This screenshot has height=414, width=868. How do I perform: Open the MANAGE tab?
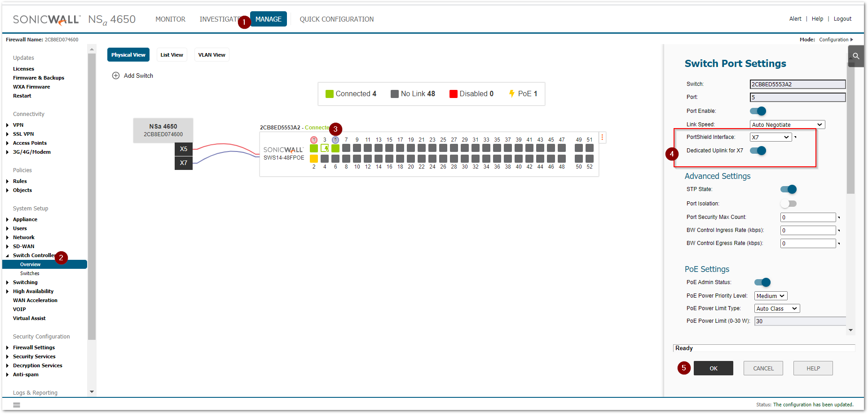(269, 19)
